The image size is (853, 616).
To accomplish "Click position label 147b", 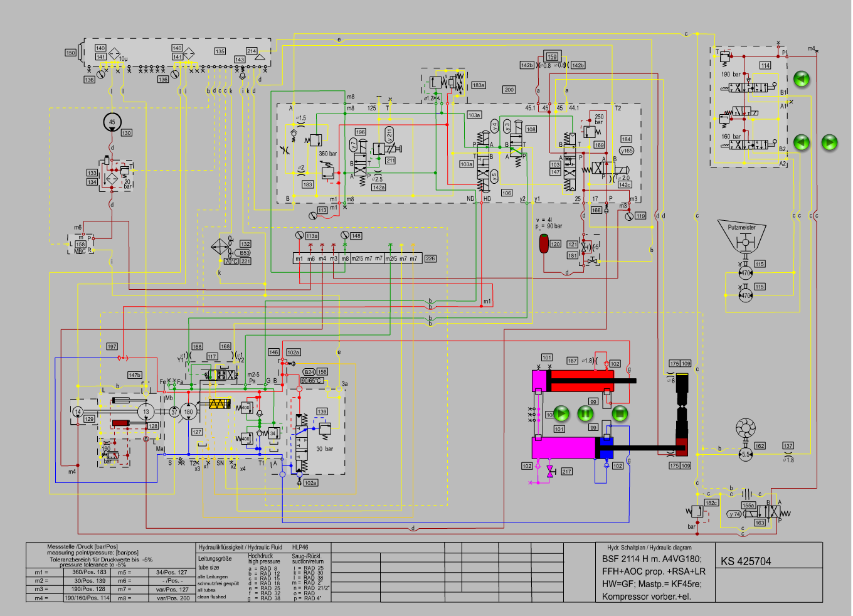I will coord(135,375).
